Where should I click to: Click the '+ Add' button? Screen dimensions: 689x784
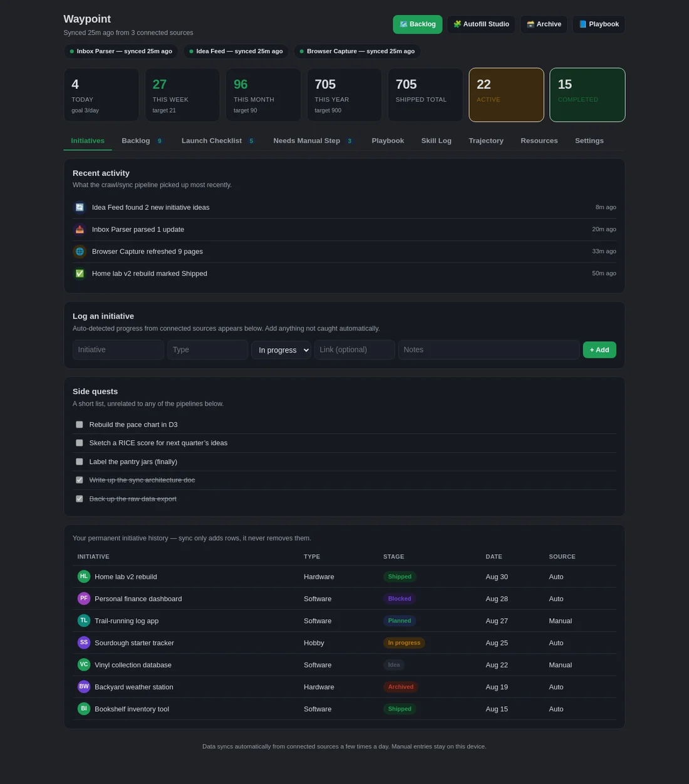pos(599,350)
